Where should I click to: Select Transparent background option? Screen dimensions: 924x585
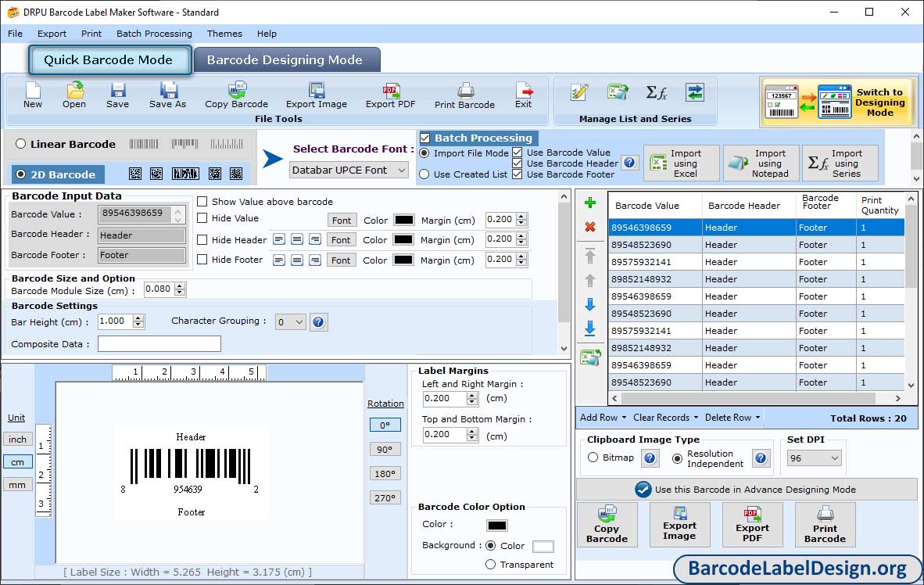pyautogui.click(x=490, y=565)
